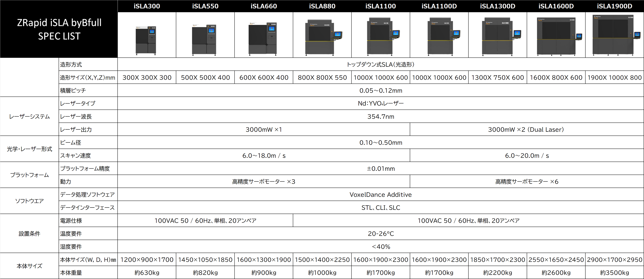
Task: Click the 6.0~20.0m / s scan speed cell
Action: (x=527, y=156)
